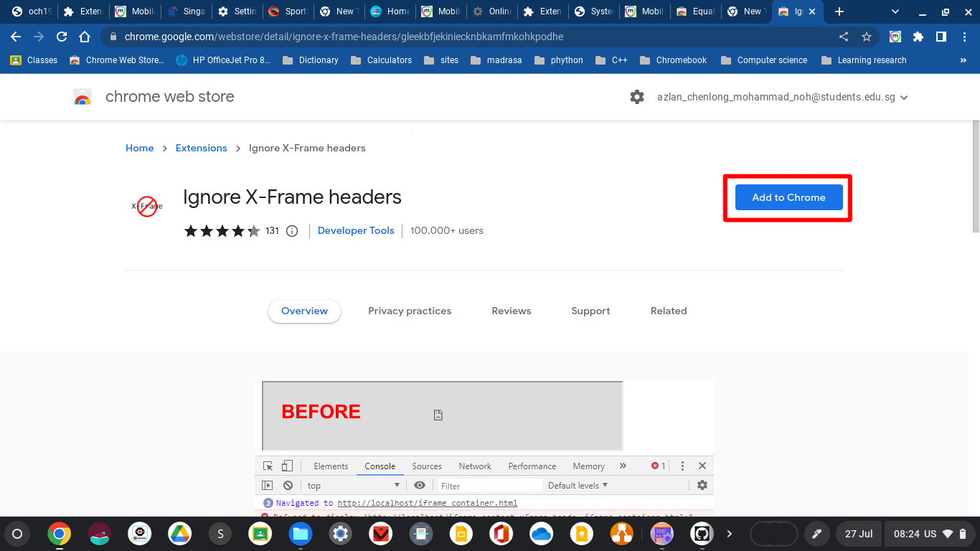The width and height of the screenshot is (980, 551).
Task: Open a new tab with plus button
Action: pyautogui.click(x=839, y=11)
